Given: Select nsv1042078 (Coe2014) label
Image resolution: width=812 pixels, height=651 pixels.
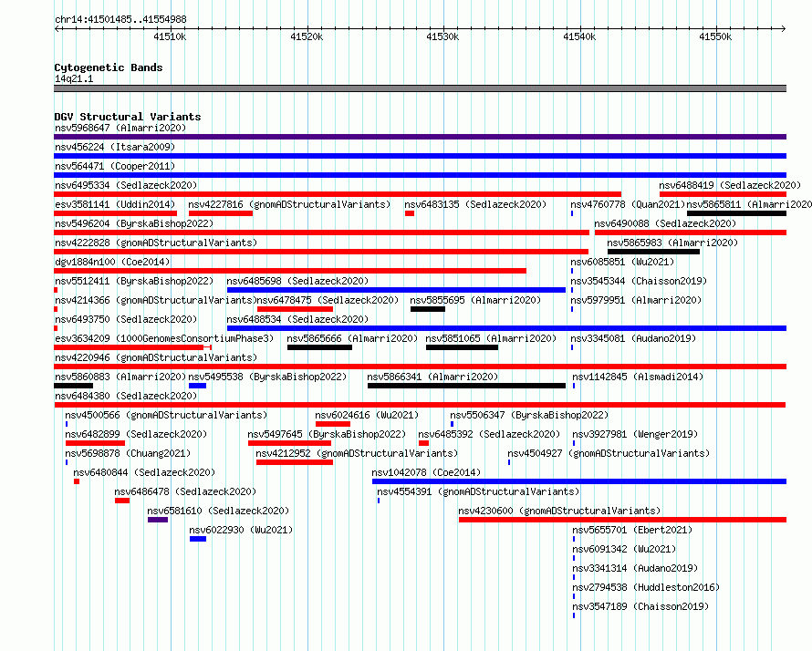Looking at the screenshot, I should (426, 472).
